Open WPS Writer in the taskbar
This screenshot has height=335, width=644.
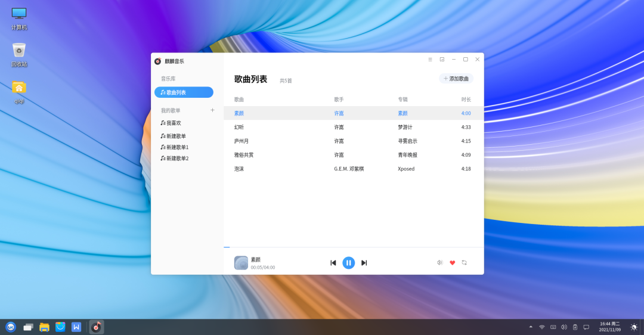click(x=76, y=327)
